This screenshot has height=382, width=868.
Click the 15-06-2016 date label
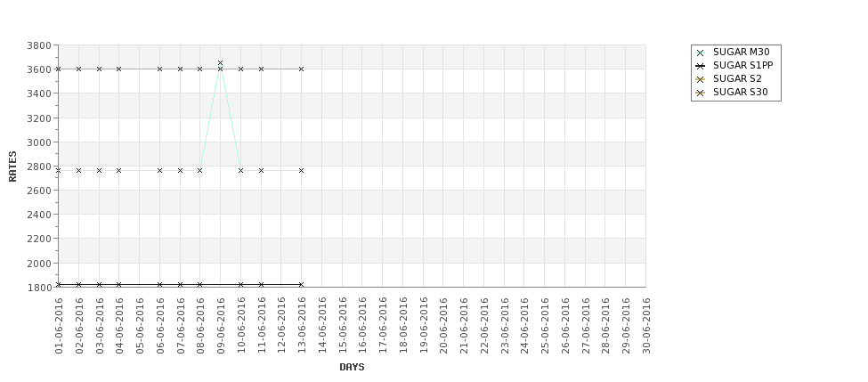(x=342, y=326)
